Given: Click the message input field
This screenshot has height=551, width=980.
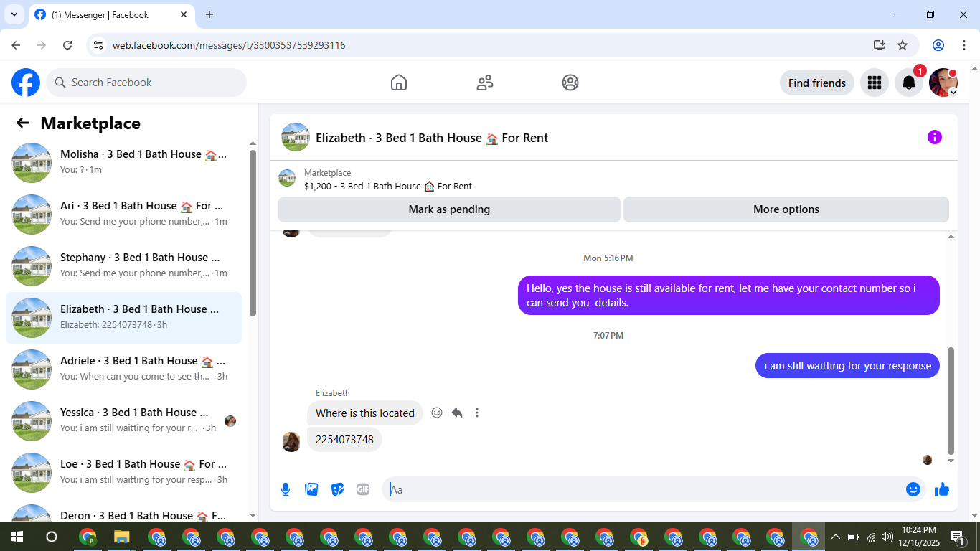Looking at the screenshot, I should tap(642, 489).
